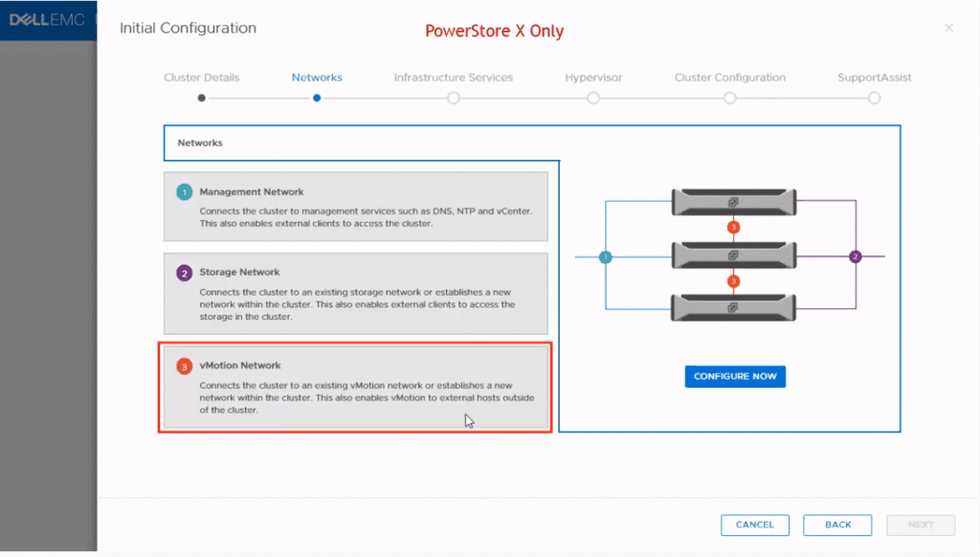This screenshot has height=557, width=980.
Task: Select the Management Network number 1 badge
Action: pyautogui.click(x=185, y=192)
